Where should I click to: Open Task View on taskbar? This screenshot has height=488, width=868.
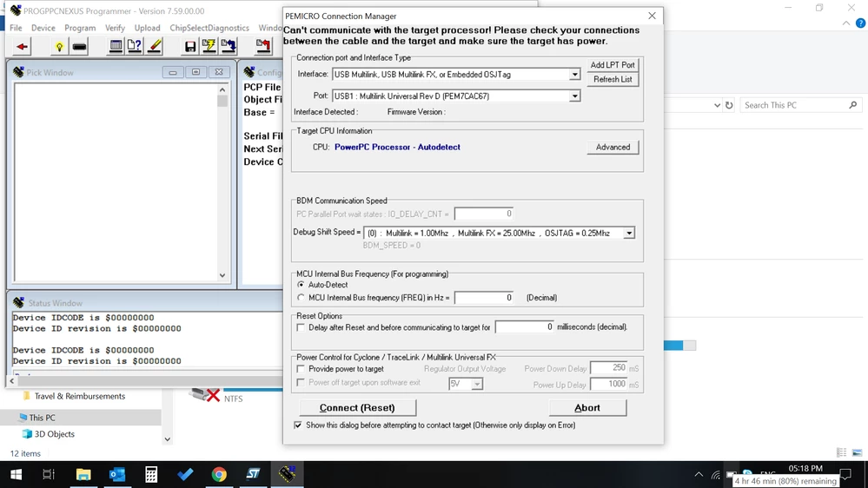(x=49, y=474)
